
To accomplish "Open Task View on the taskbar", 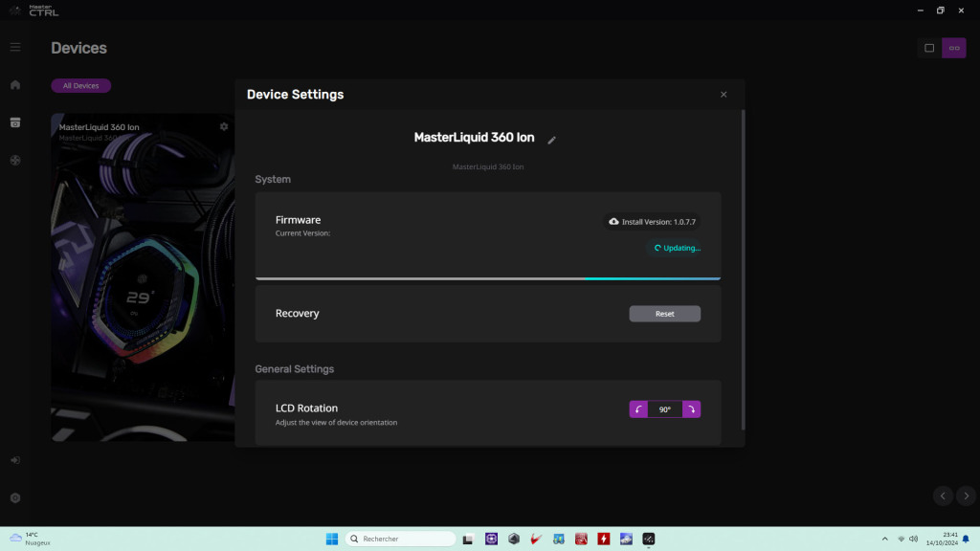I will click(468, 539).
